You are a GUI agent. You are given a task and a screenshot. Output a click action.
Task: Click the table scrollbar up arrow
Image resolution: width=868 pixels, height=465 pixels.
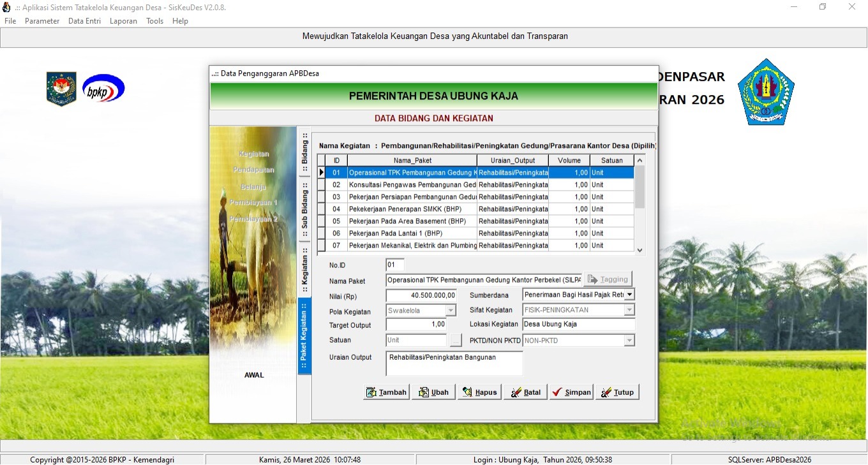[640, 160]
